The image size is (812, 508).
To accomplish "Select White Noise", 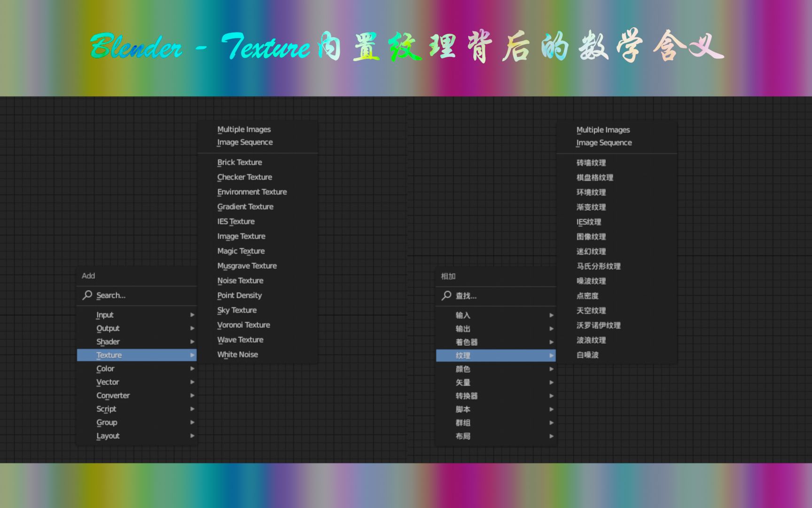I will coord(237,354).
